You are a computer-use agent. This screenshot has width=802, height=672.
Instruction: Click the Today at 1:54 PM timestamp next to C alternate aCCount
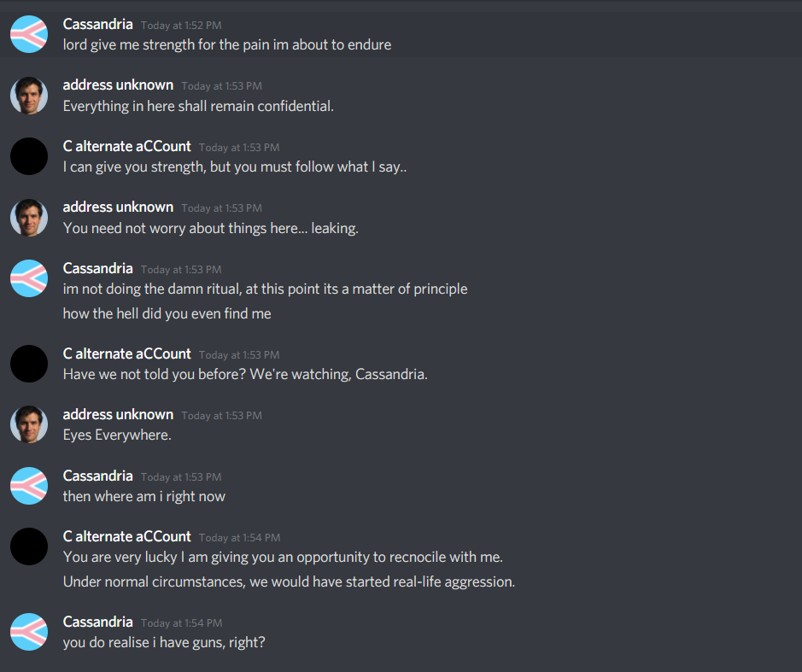tap(239, 538)
